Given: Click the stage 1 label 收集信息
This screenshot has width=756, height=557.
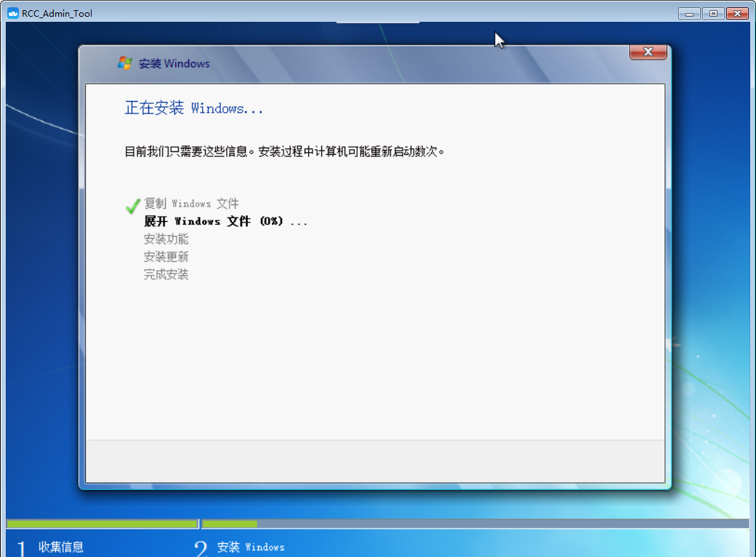Looking at the screenshot, I should [61, 547].
